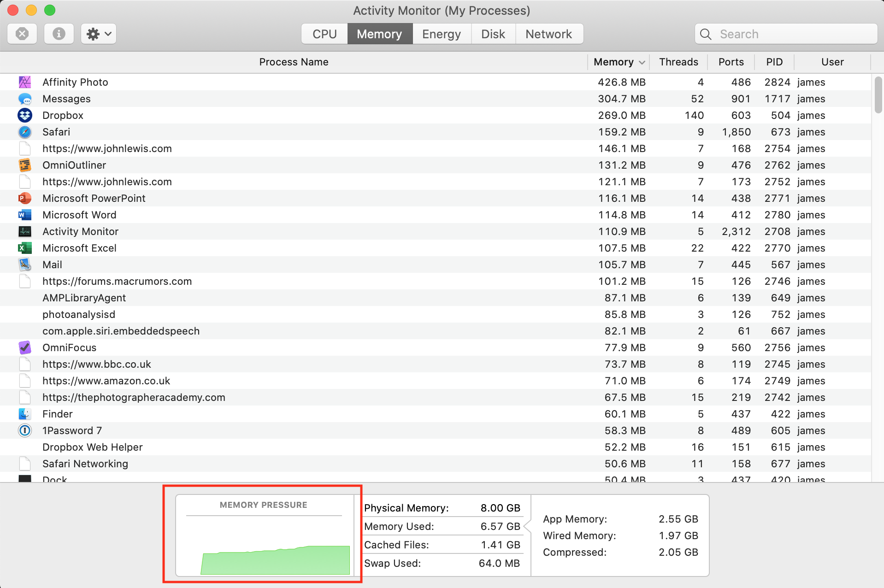This screenshot has width=884, height=588.
Task: Click Dropbox thread count 140
Action: [x=694, y=115]
